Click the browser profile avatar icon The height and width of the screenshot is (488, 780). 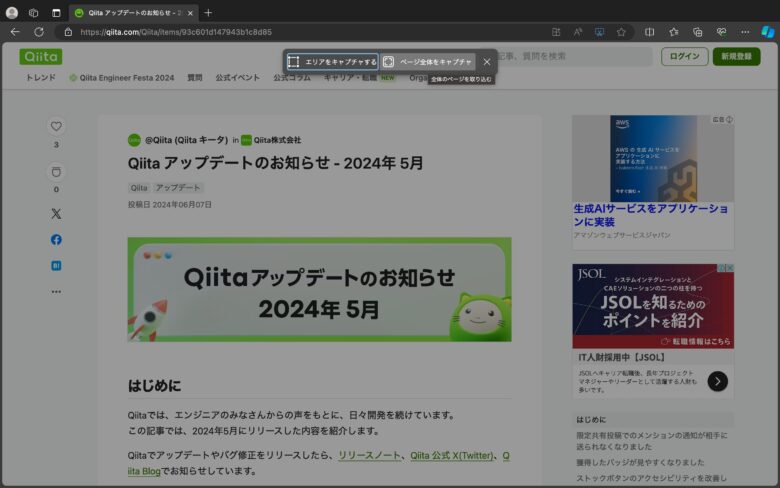tap(12, 13)
